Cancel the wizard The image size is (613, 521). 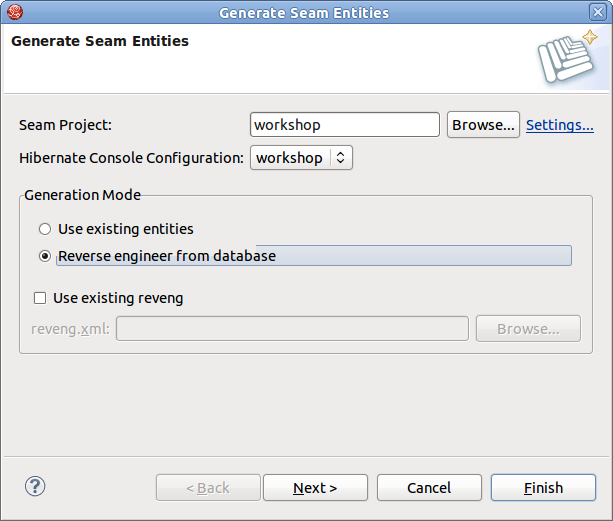(x=429, y=488)
